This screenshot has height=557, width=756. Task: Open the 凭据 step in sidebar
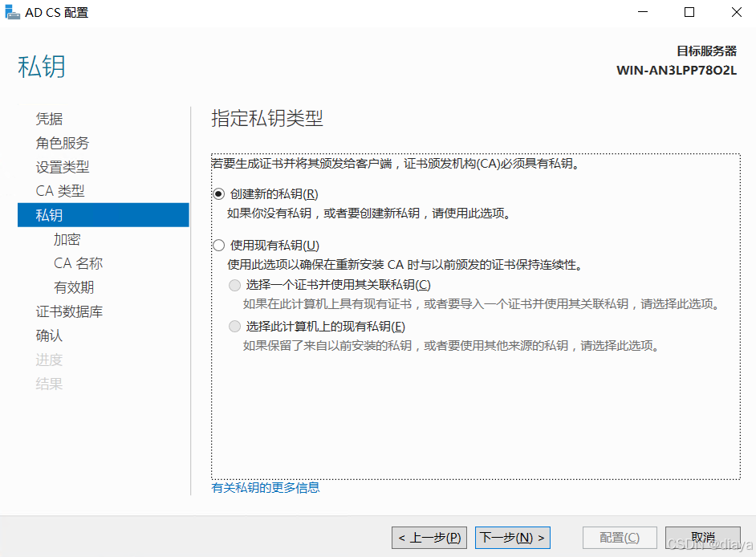49,119
